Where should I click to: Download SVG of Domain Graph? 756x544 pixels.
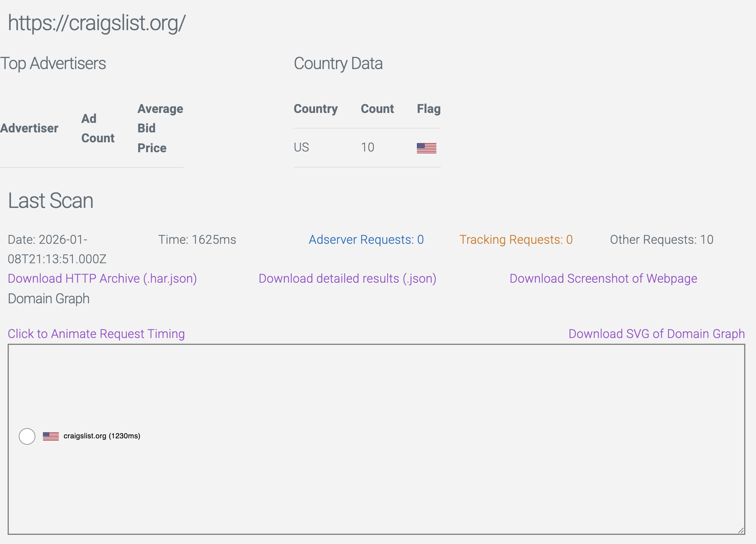coord(656,334)
